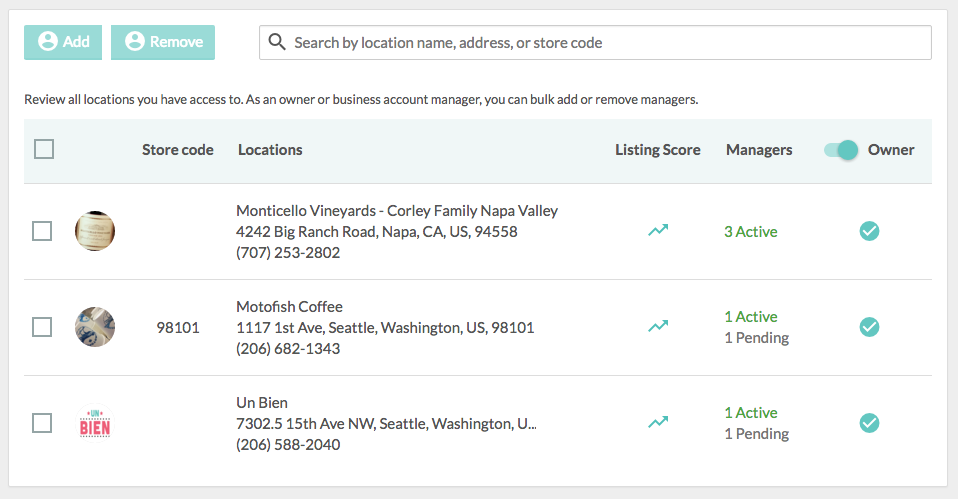958x499 pixels.
Task: Click the Listing Score column header
Action: [x=657, y=150]
